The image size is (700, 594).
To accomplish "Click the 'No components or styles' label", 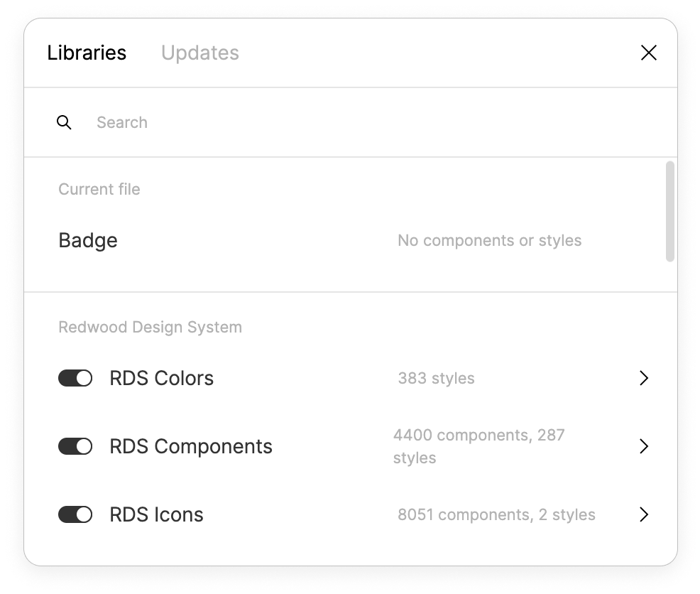I will (x=489, y=240).
